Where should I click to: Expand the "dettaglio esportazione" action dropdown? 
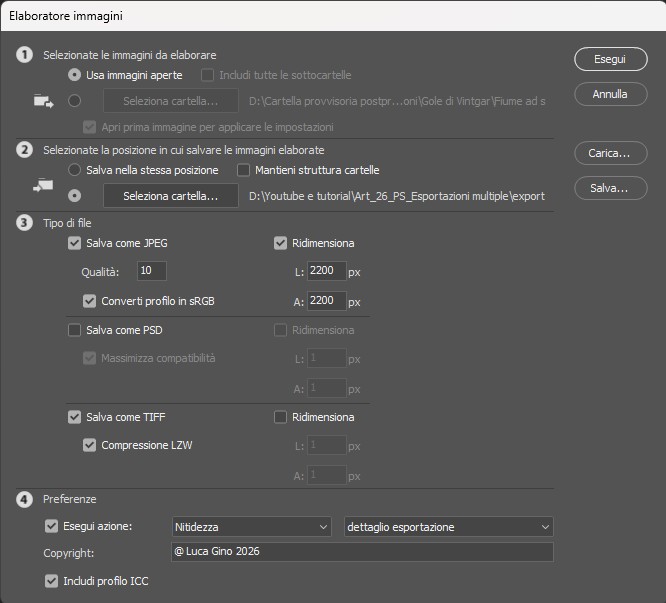coord(447,526)
